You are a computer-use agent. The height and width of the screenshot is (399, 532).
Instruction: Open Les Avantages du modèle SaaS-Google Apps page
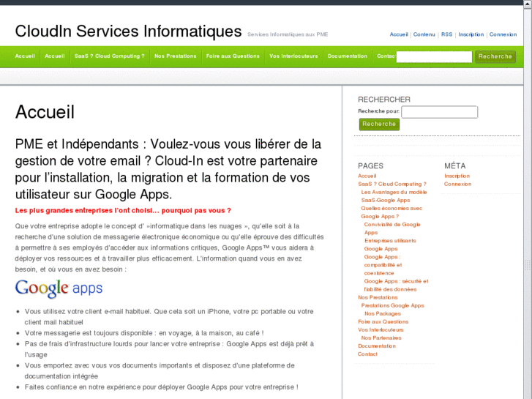(394, 196)
